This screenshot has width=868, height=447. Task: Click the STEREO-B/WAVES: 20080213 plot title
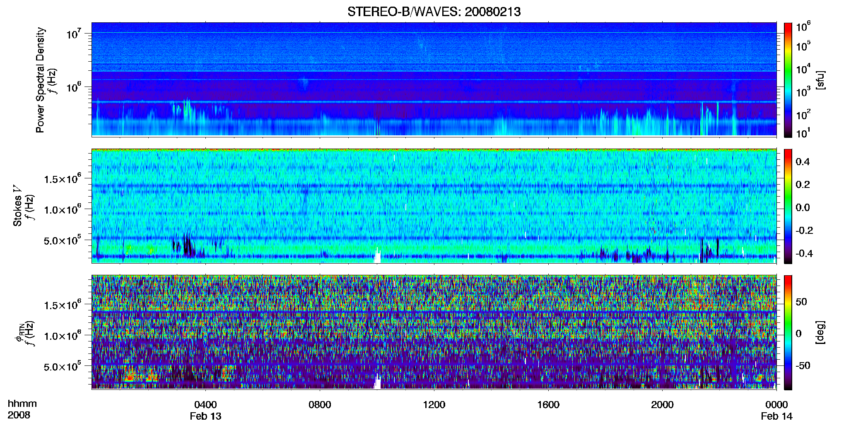pos(434,12)
